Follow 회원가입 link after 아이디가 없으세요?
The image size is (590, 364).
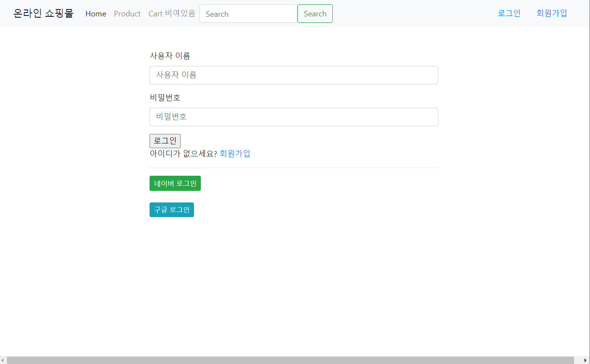pyautogui.click(x=235, y=153)
